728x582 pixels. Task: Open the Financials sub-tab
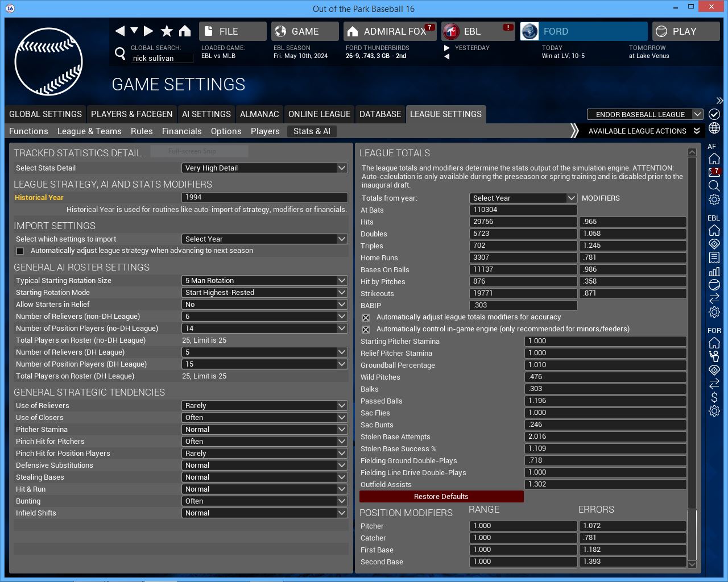tap(182, 131)
